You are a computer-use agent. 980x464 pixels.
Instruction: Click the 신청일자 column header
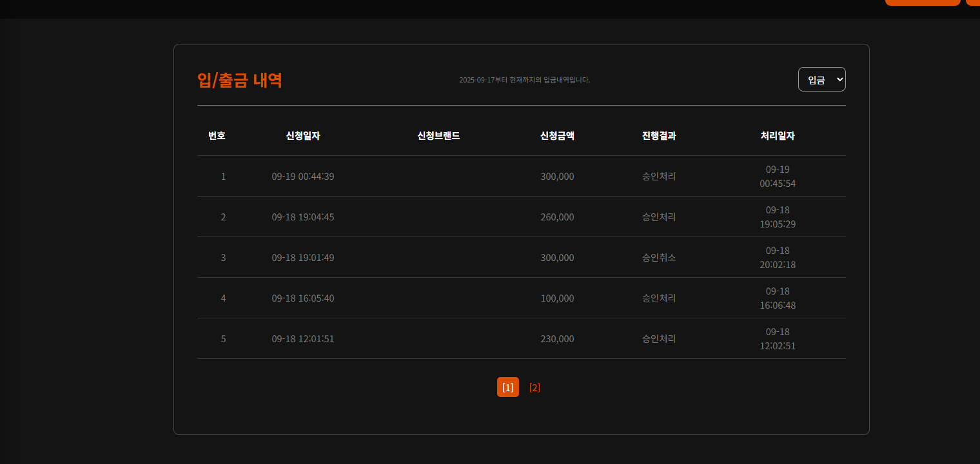point(303,136)
